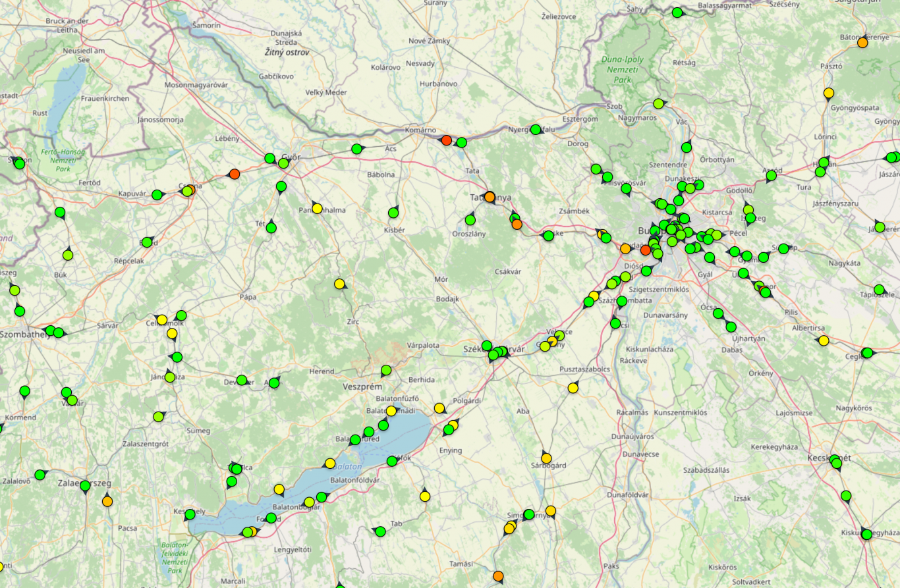The height and width of the screenshot is (588, 900).
Task: Click the yellow marker near Gyöngyöspata
Action: point(829,93)
